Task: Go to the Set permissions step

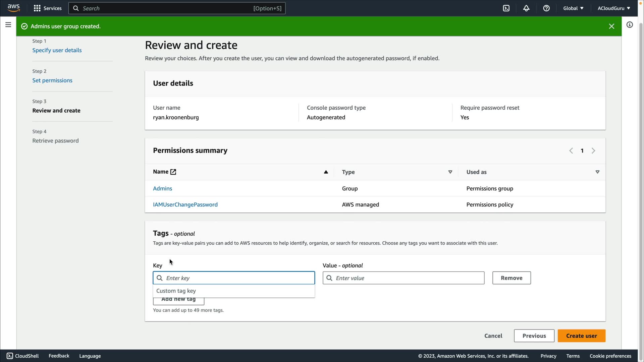Action: 52,80
